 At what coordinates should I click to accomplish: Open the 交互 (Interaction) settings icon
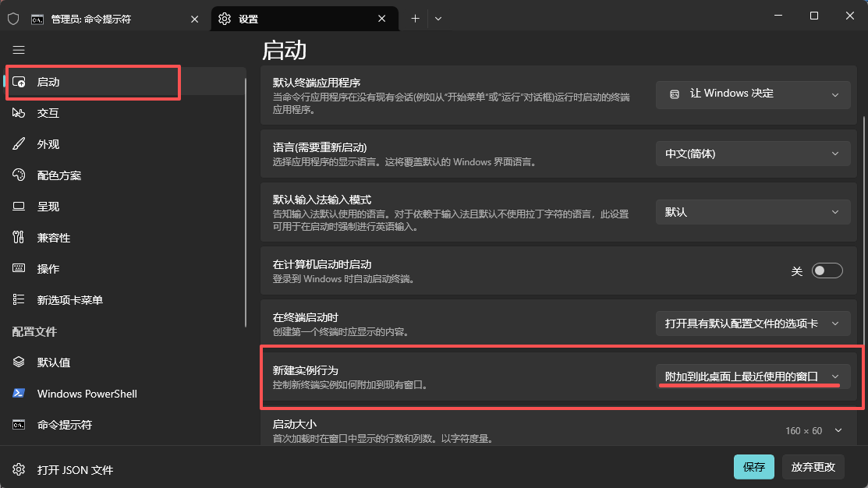pos(19,113)
